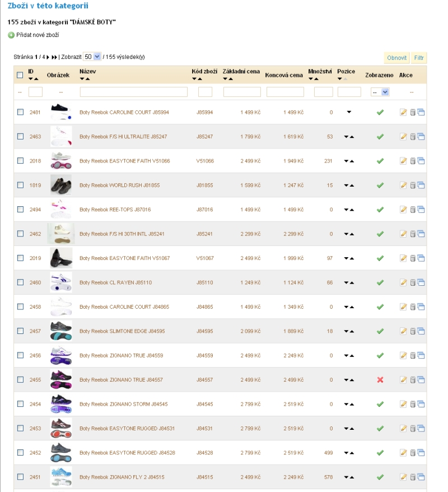Sort by ID descending using down arrow
Image resolution: width=448 pixels, height=492 pixels.
click(31, 79)
